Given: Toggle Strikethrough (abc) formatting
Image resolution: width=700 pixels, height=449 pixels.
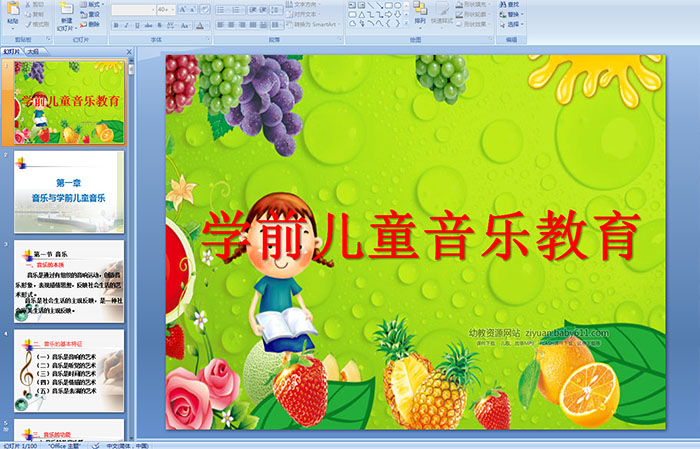Looking at the screenshot, I should (x=148, y=25).
